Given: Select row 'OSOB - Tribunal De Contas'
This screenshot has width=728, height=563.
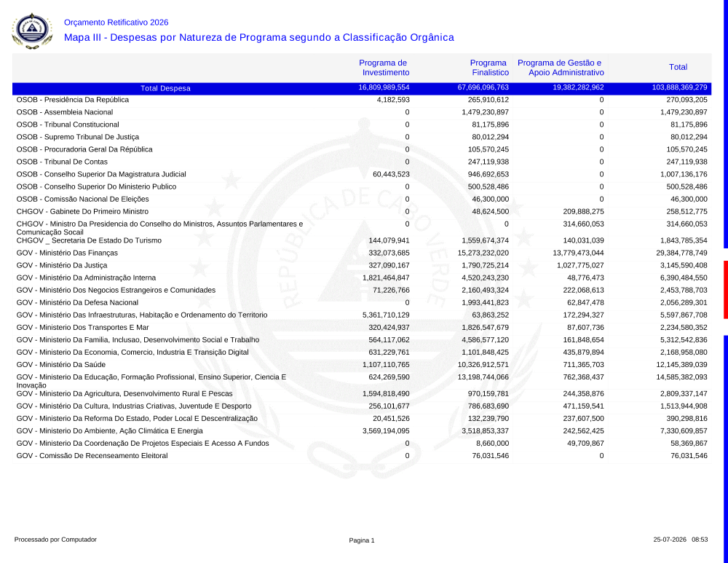Looking at the screenshot, I should tap(362, 162).
